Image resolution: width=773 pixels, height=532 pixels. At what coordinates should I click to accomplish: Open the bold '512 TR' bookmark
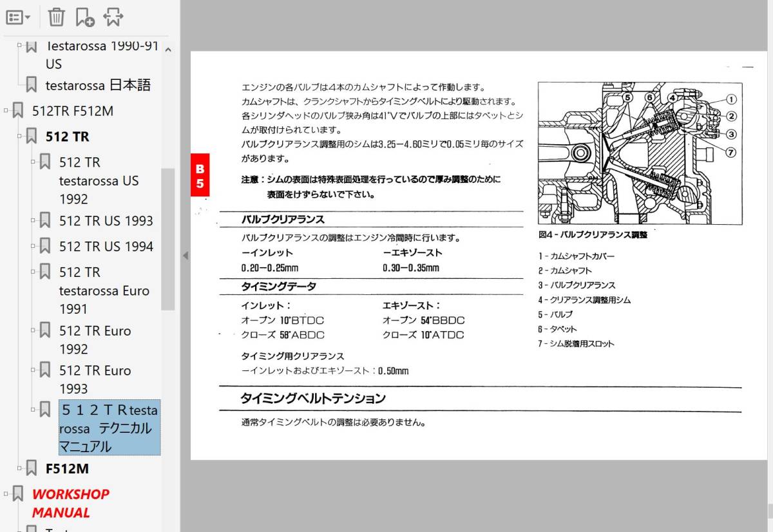coord(67,137)
